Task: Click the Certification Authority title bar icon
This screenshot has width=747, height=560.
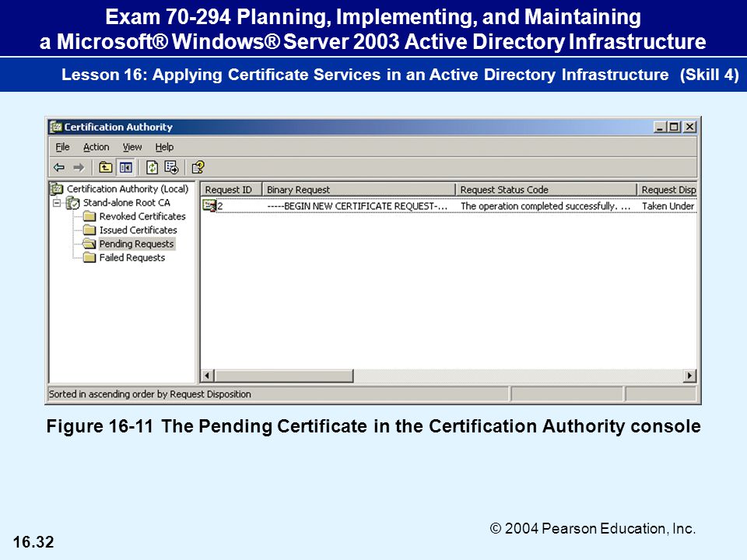Action: tap(56, 127)
